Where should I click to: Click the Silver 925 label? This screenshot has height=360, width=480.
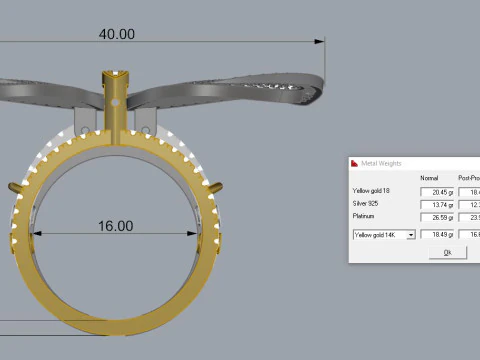click(x=365, y=203)
